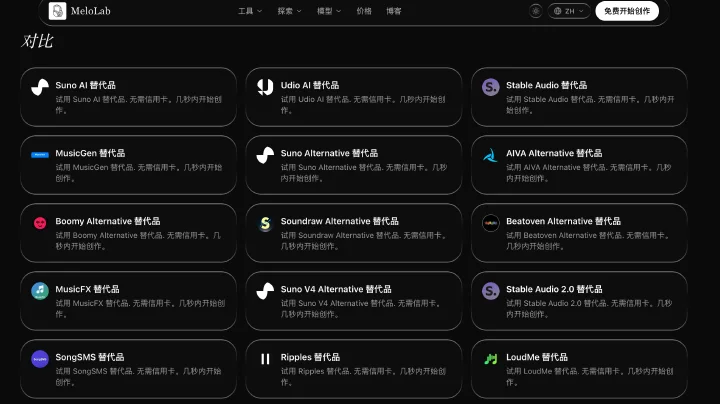Viewport: 720px width, 404px height.
Task: Open the 博客 nav link
Action: [394, 11]
